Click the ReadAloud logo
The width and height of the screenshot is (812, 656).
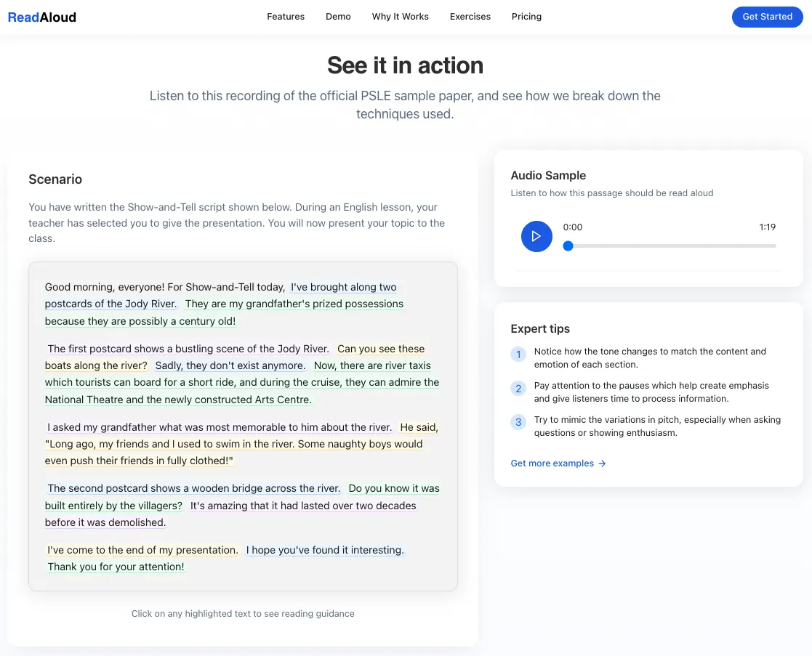[x=42, y=17]
